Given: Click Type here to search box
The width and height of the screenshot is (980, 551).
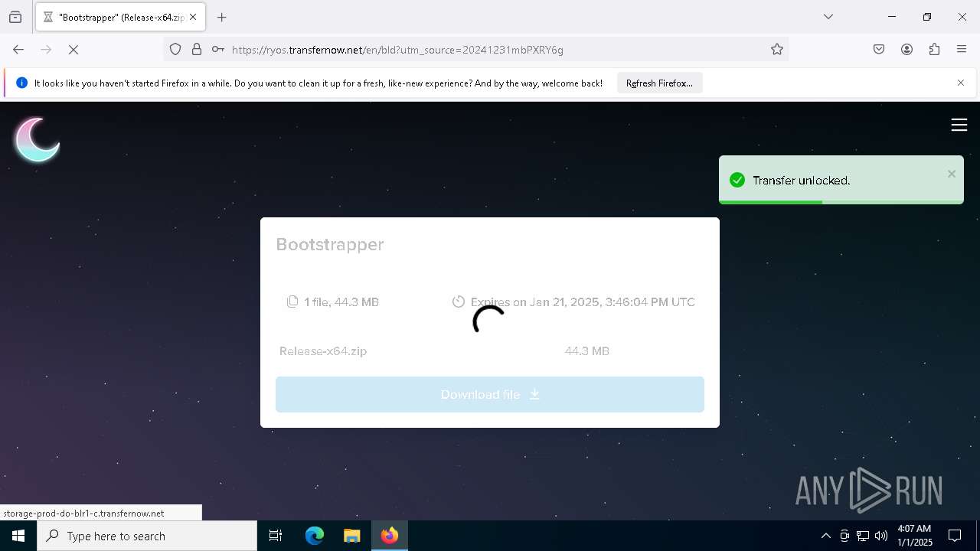Looking at the screenshot, I should 147,536.
